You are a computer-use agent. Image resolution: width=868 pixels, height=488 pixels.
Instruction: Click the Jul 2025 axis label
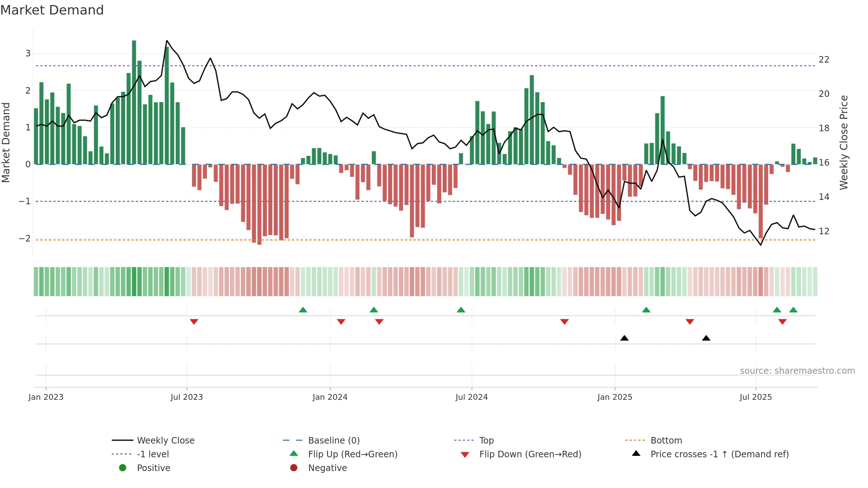(x=756, y=397)
